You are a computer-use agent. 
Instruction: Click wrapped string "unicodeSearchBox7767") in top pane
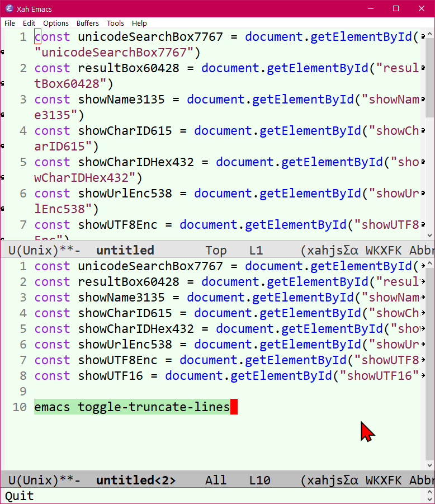click(117, 52)
